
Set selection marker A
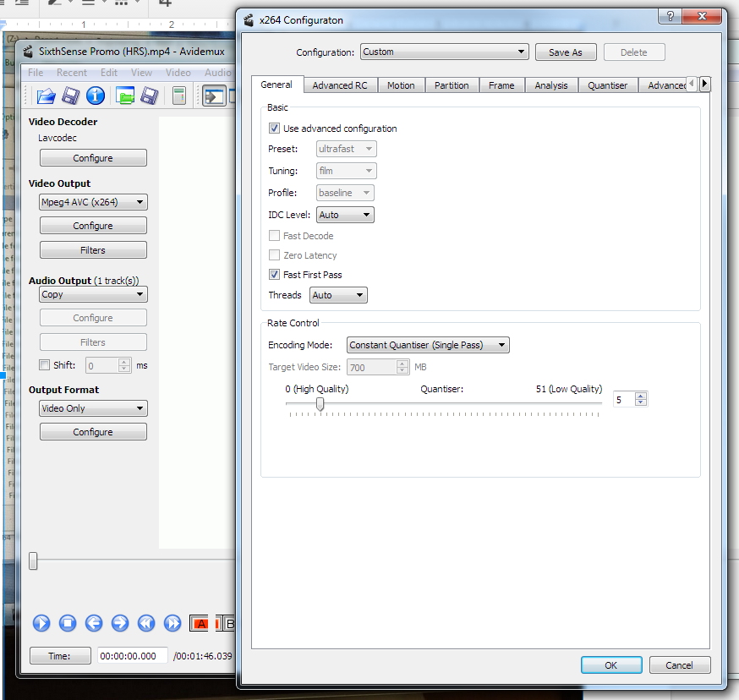pos(200,624)
